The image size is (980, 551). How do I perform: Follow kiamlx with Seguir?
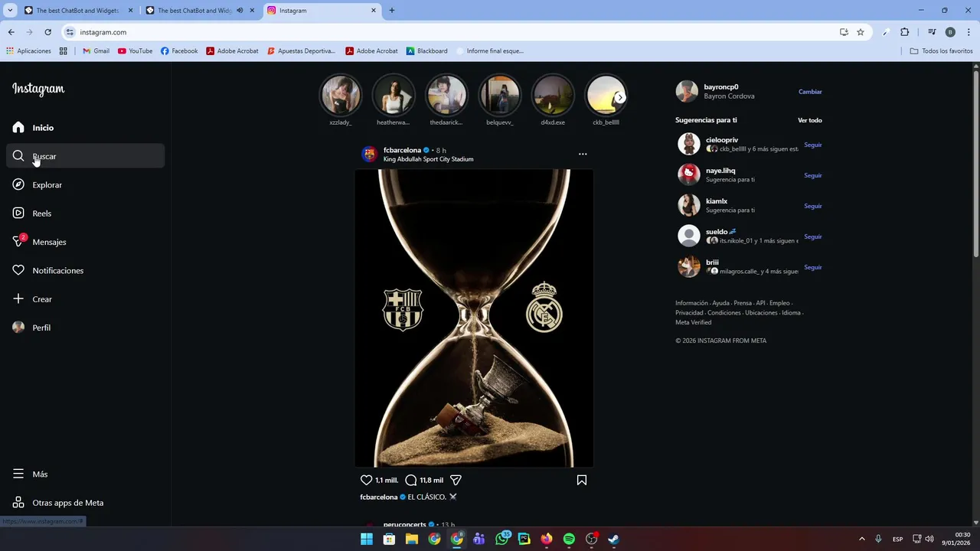[813, 206]
